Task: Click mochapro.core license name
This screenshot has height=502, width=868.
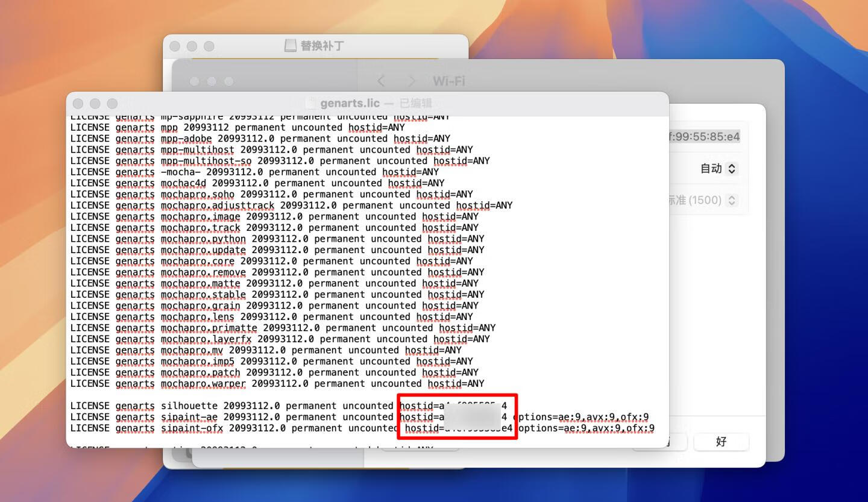Action: pyautogui.click(x=198, y=261)
